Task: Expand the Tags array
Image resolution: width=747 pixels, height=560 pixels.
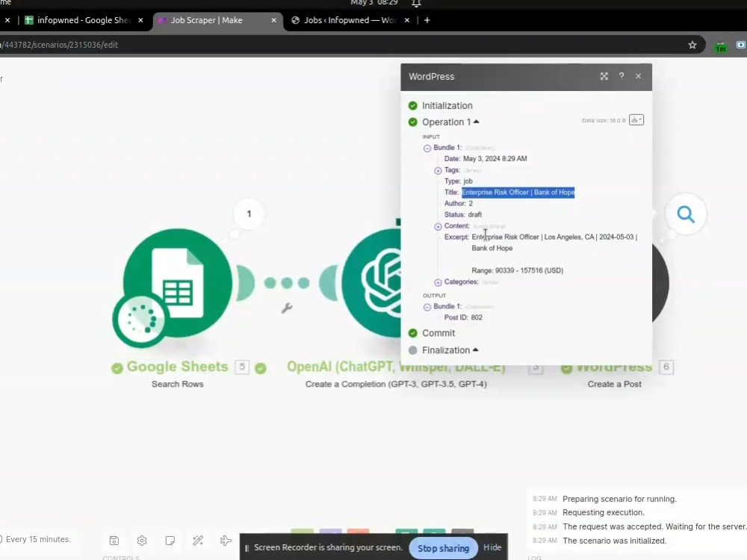Action: [x=438, y=170]
